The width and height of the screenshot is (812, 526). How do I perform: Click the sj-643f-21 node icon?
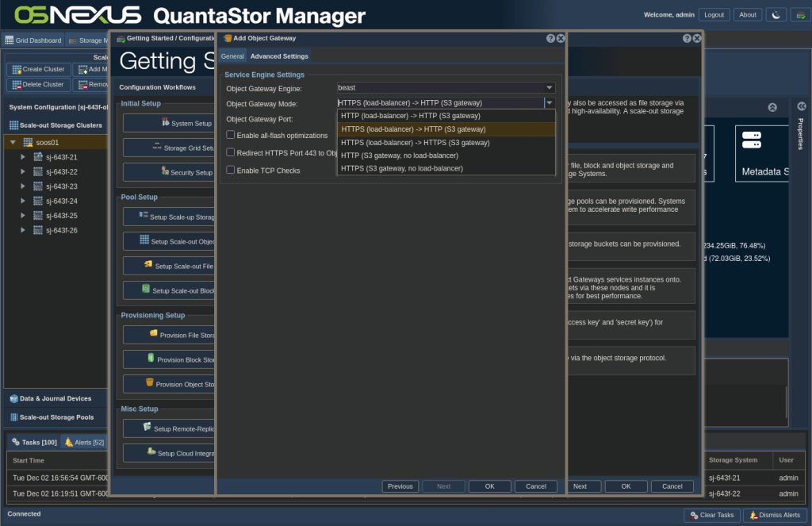tap(37, 157)
